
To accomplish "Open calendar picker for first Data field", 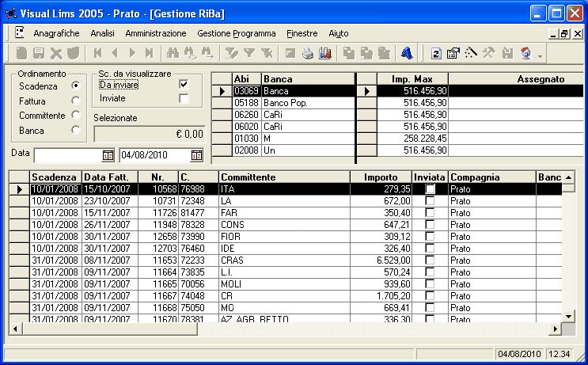I will (x=108, y=155).
